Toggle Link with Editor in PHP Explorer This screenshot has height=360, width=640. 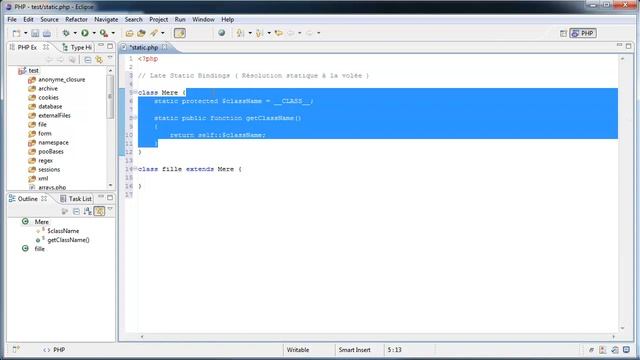99,60
